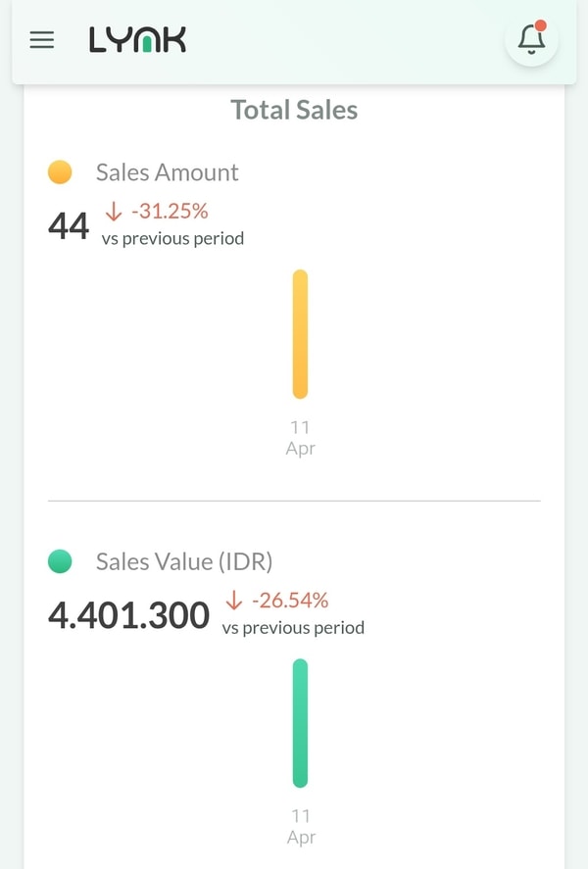The height and width of the screenshot is (869, 588).
Task: Click the sales amount figure 44
Action: coord(69,226)
